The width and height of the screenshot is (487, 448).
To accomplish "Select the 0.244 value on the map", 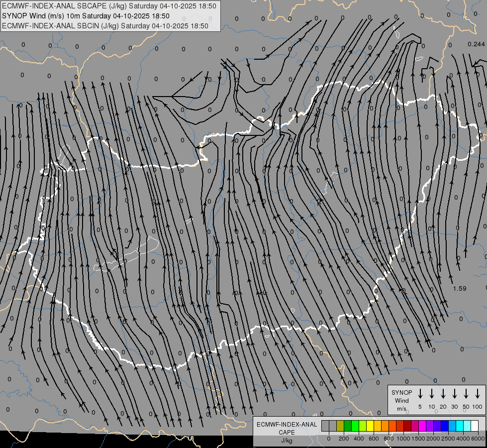I will coord(476,44).
